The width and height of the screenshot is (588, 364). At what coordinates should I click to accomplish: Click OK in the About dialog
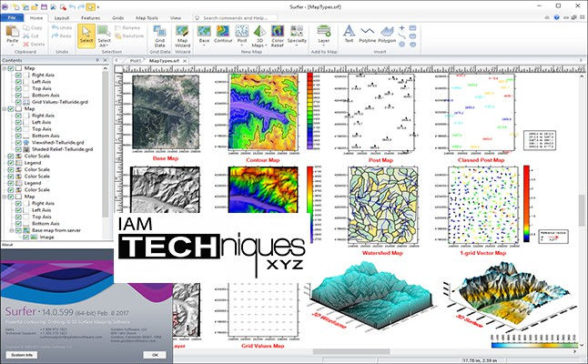[x=155, y=355]
